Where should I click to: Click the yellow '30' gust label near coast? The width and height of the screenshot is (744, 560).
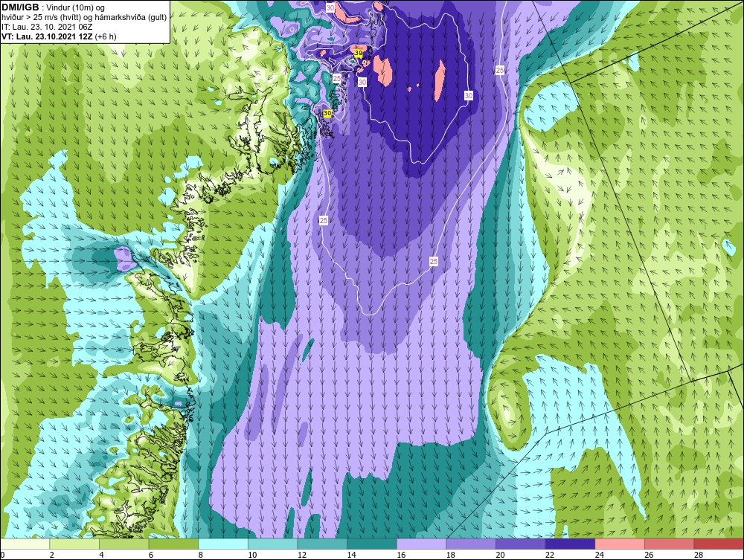[x=327, y=113]
